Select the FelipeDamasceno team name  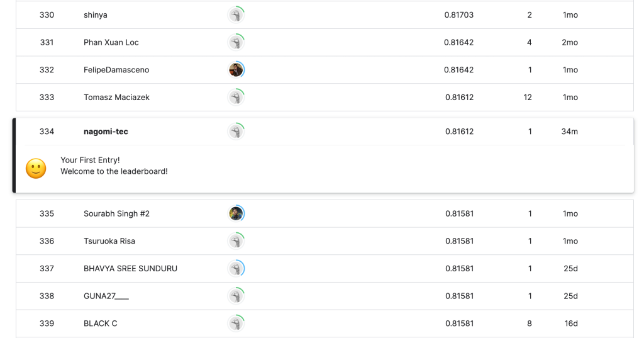[116, 70]
